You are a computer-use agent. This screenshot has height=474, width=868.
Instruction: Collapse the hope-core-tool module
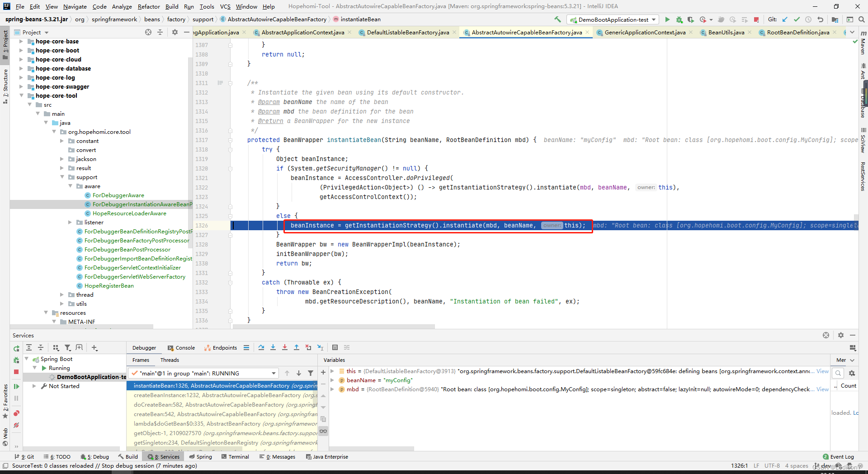point(21,95)
